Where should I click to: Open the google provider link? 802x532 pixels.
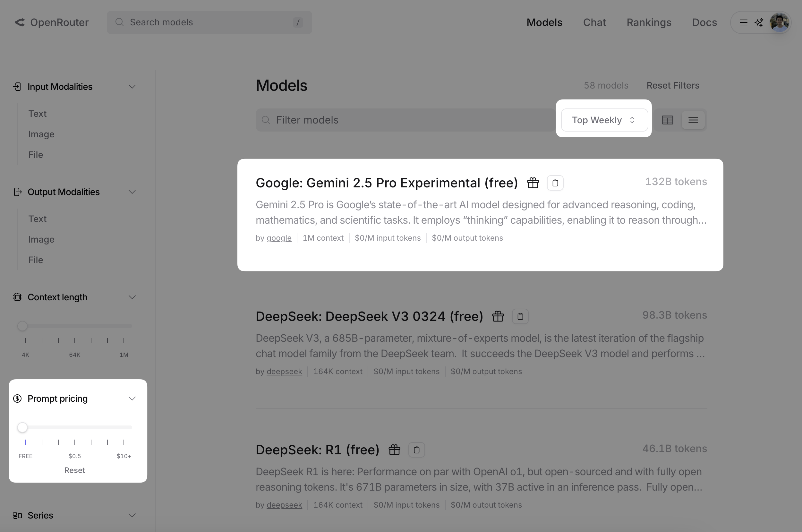click(279, 238)
